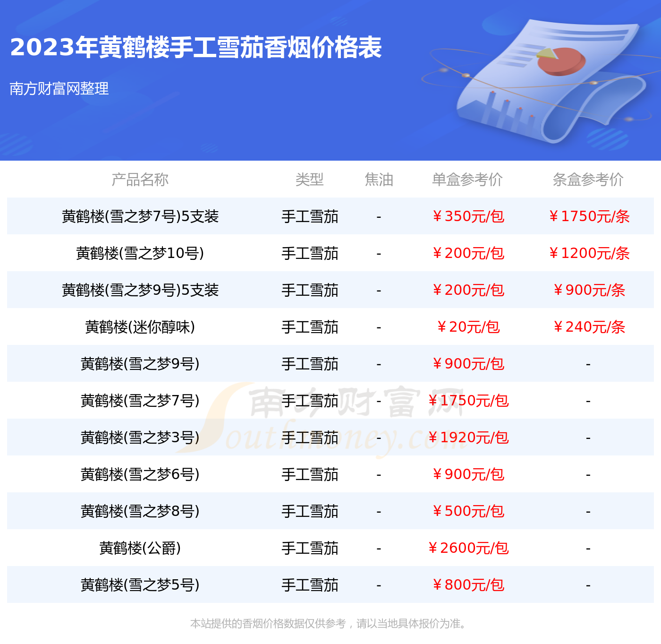The height and width of the screenshot is (644, 661).
Task: Click the ¥500元/包 price cell
Action: point(468,511)
